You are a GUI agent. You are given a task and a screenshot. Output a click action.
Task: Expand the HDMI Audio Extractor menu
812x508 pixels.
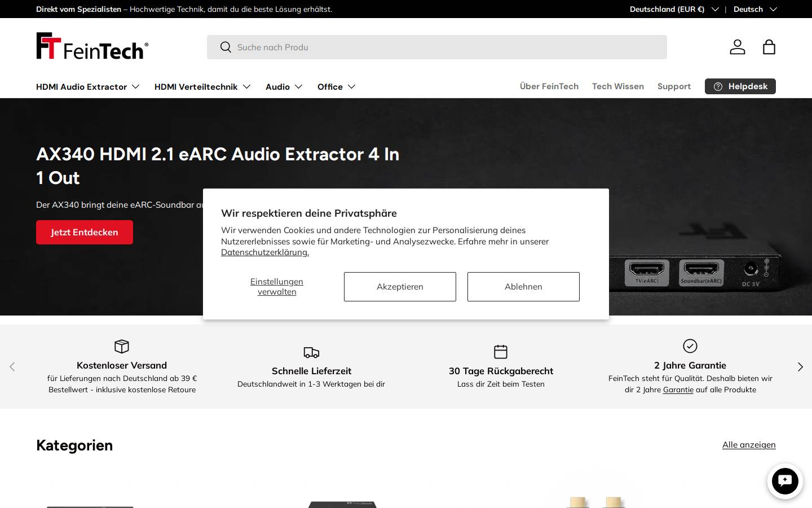88,87
